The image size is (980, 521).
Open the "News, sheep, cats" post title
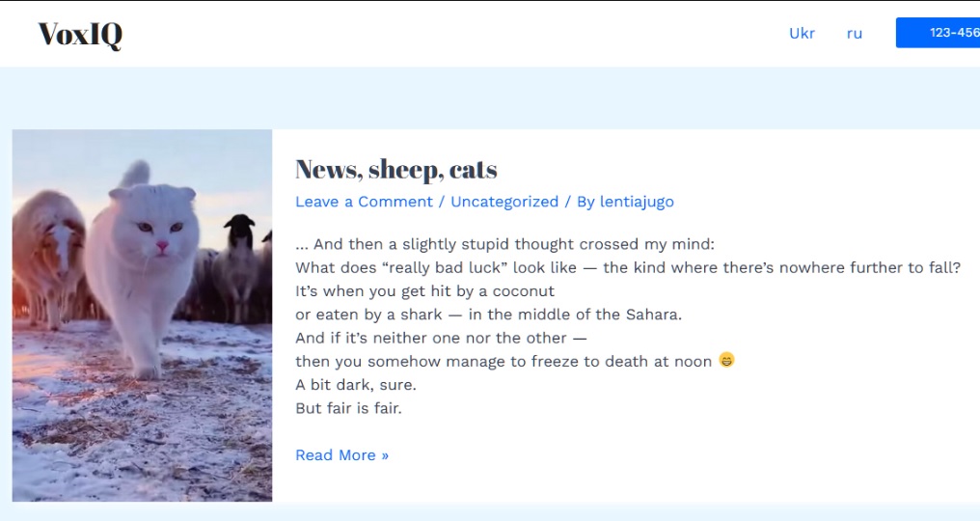click(395, 170)
